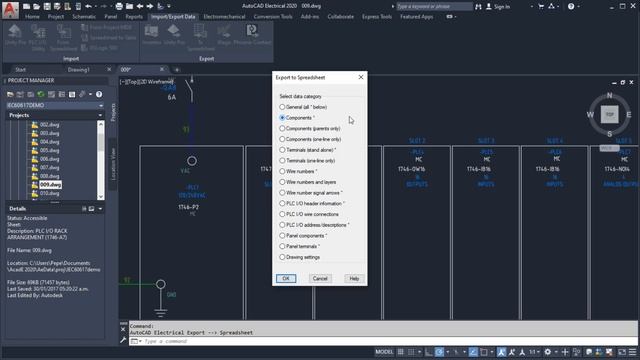
Task: Click the Save icon in quick access toolbar
Action: [47, 6]
